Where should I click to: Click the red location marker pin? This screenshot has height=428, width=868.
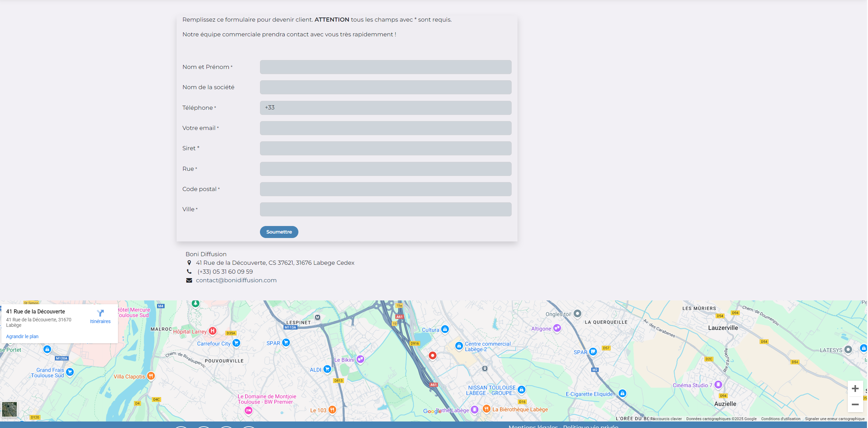pyautogui.click(x=432, y=355)
